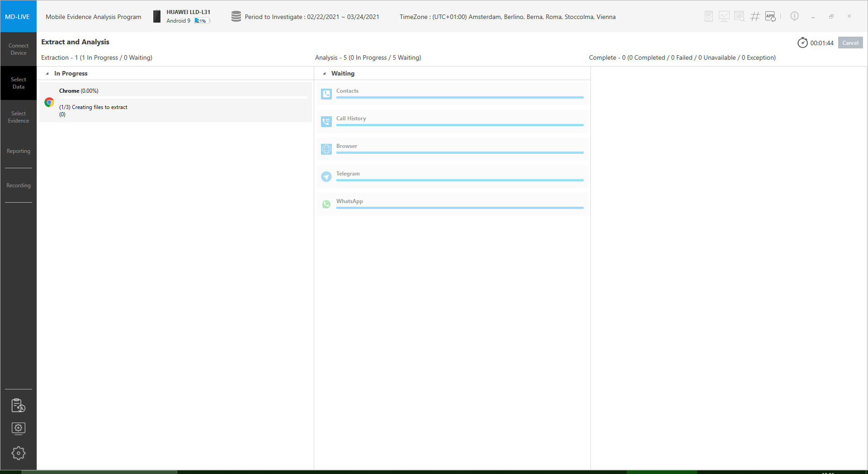This screenshot has height=474, width=868.
Task: Click the monitor chart toolbar icon
Action: click(x=724, y=17)
